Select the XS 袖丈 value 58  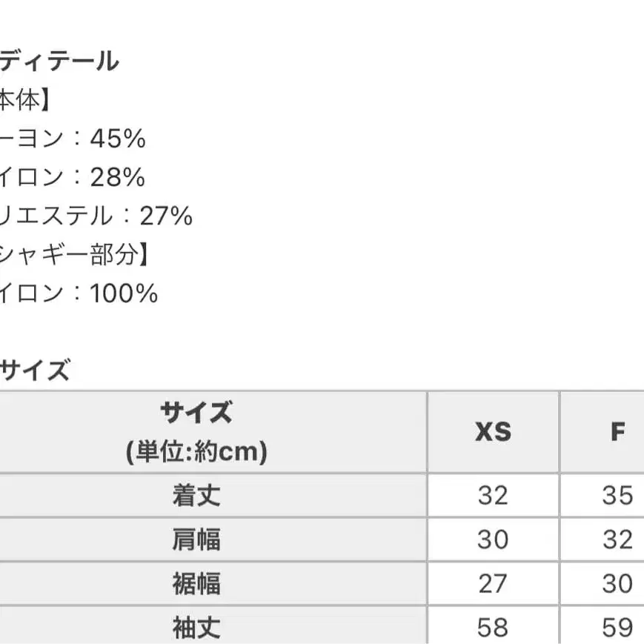click(493, 628)
